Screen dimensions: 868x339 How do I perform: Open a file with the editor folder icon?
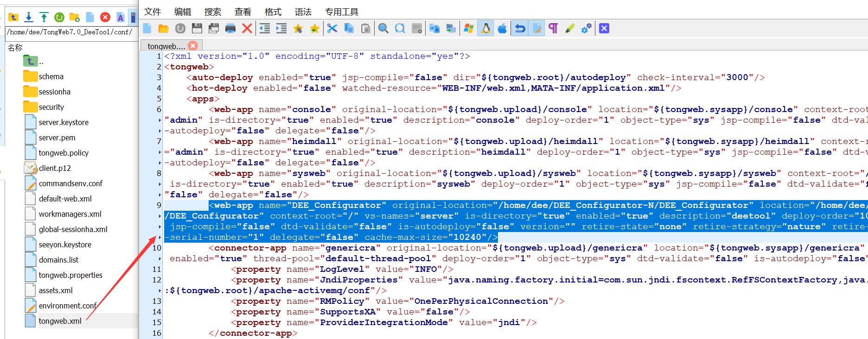164,28
